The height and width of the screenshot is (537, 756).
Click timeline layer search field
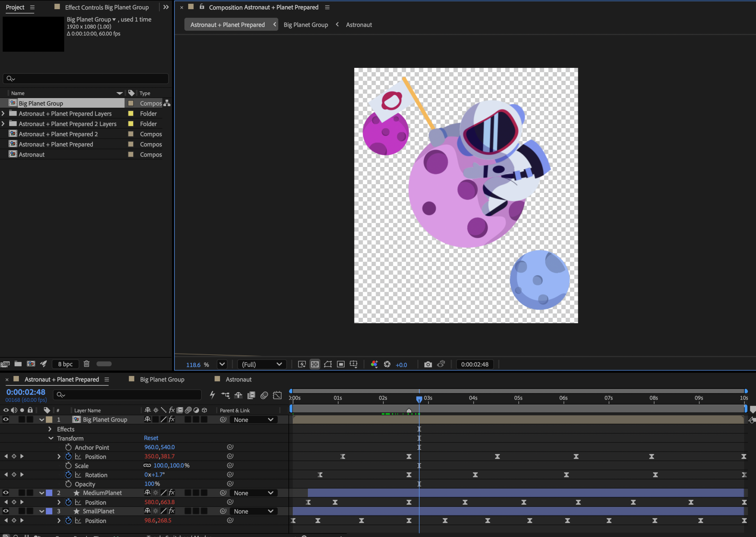pos(127,394)
